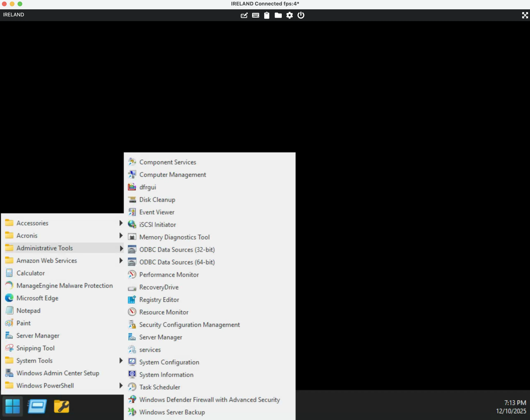Click the System Configuration icon
The height and width of the screenshot is (420, 530).
132,362
